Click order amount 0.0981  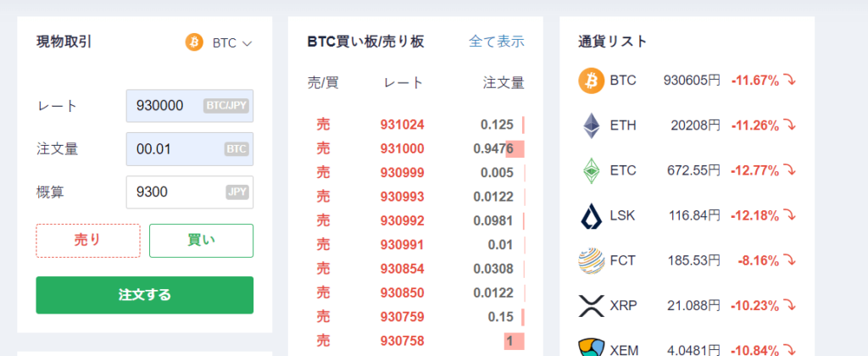494,221
